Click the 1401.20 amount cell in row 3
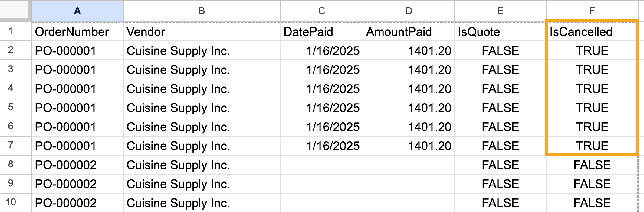Image resolution: width=644 pixels, height=212 pixels. pos(409,69)
